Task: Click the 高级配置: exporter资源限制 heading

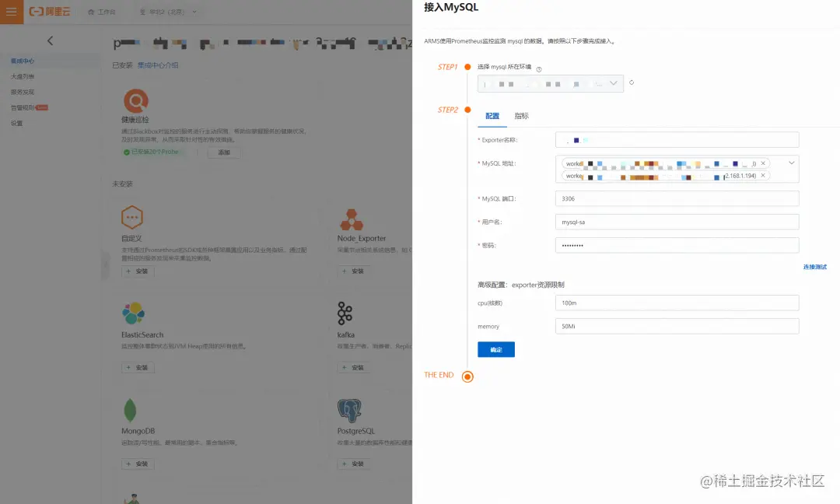Action: click(x=520, y=285)
